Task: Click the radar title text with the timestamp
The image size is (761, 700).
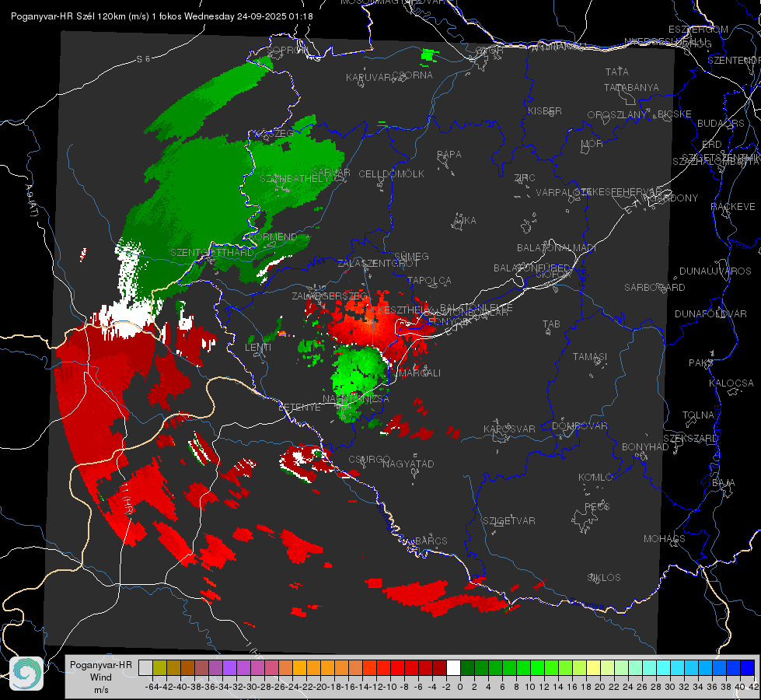Action: point(162,16)
